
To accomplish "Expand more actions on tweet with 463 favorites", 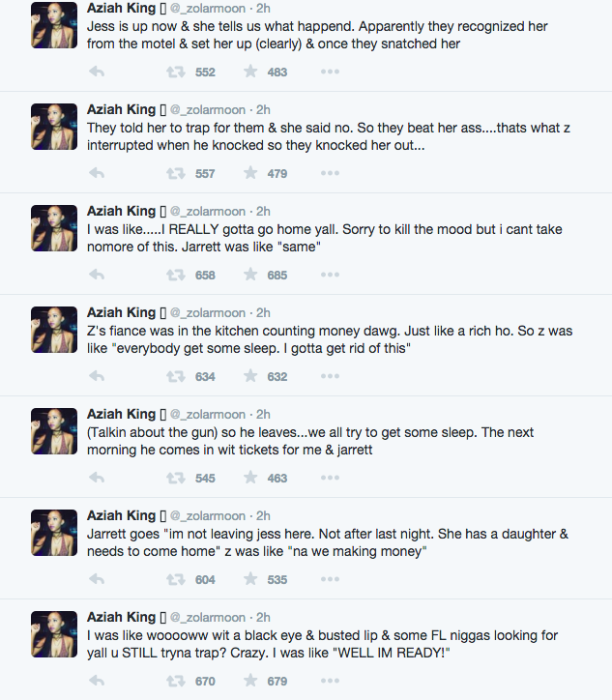I will click(330, 478).
